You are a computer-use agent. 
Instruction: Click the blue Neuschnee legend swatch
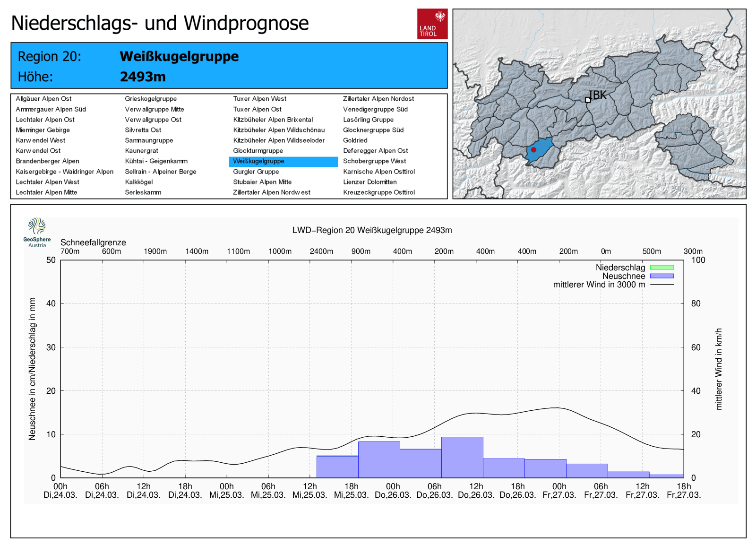662,276
